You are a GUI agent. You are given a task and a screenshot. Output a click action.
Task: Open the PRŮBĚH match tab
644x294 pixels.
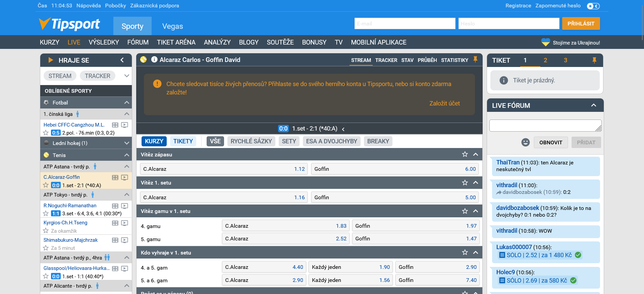tap(427, 60)
